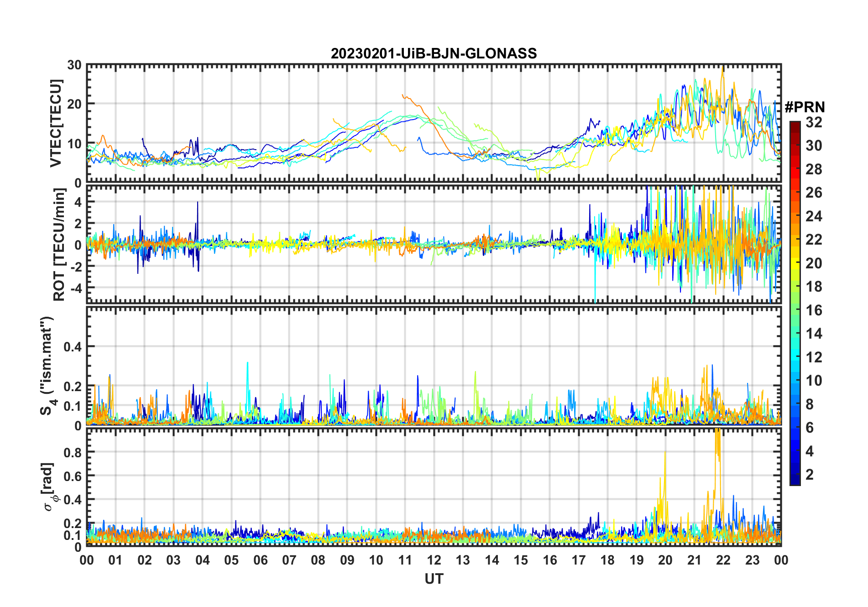This screenshot has height=607, width=868.
Task: Select the UT x-axis label
Action: point(434,579)
